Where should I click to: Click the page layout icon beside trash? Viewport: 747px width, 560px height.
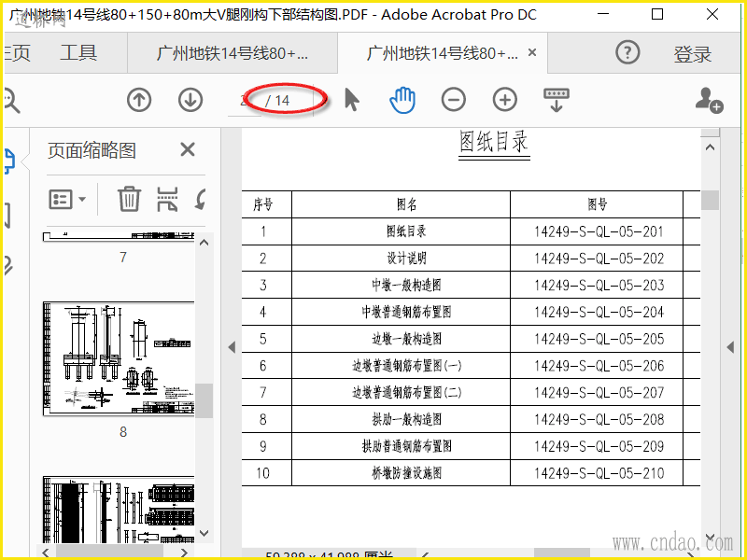[168, 199]
